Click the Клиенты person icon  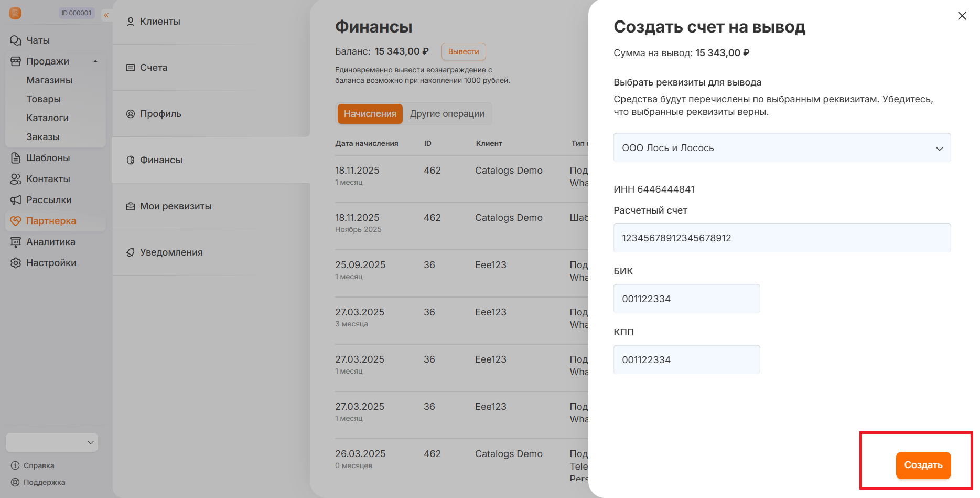click(x=131, y=22)
